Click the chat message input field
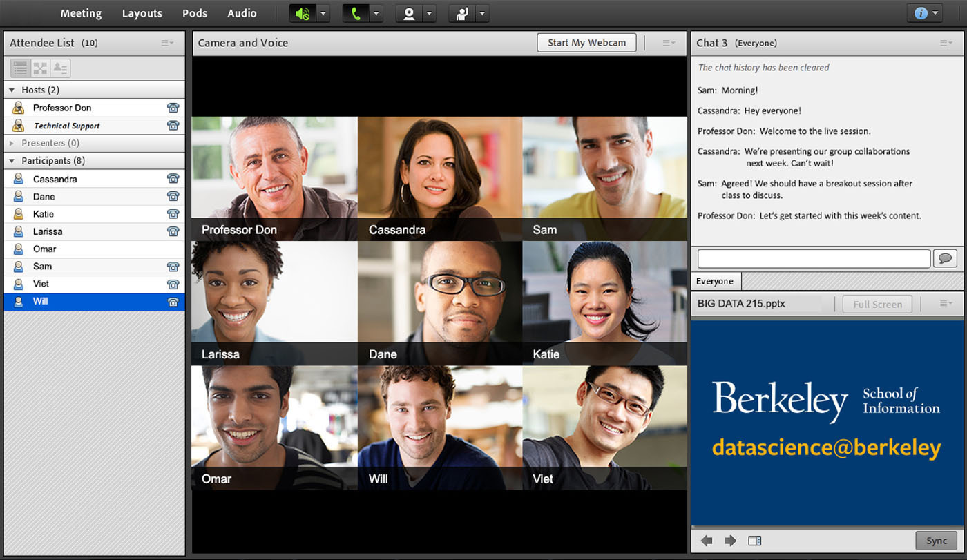 pos(814,258)
